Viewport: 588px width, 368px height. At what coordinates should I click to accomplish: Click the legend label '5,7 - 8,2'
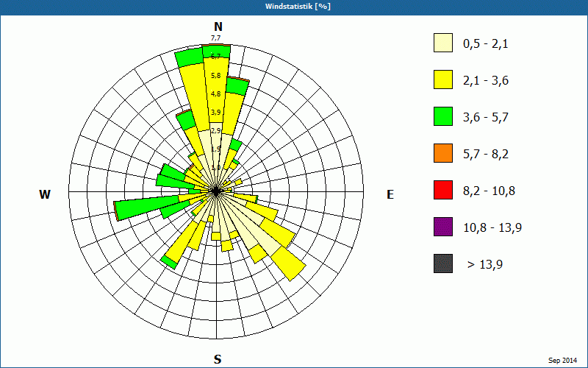[486, 155]
